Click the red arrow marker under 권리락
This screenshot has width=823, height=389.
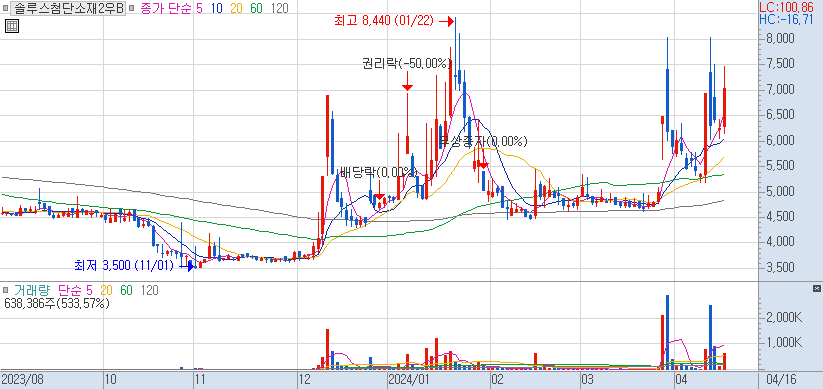[407, 81]
